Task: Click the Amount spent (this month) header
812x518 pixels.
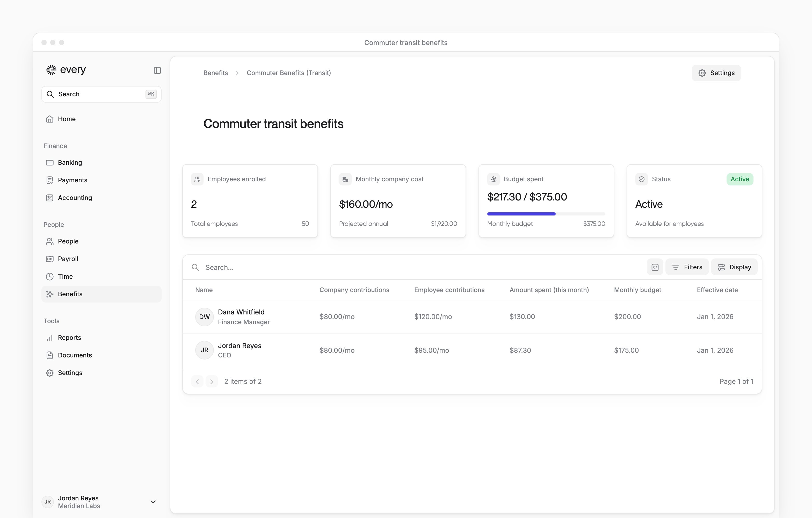Action: pyautogui.click(x=549, y=290)
